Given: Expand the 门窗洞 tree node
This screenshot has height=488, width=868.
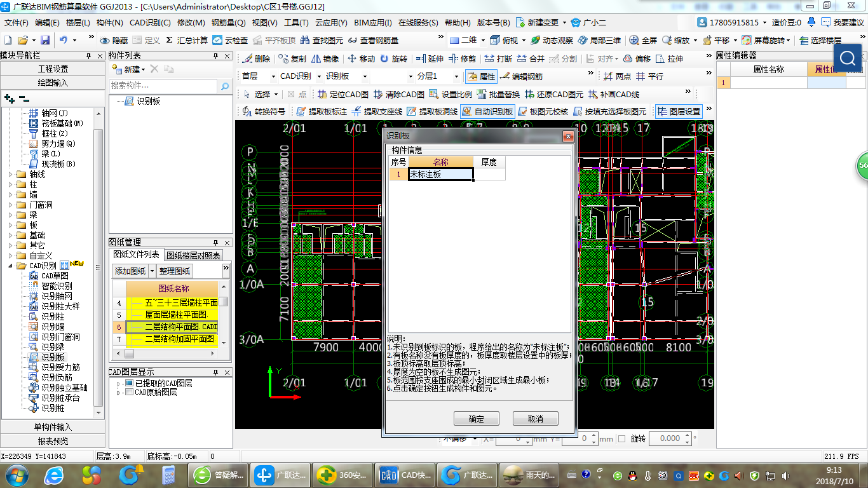Looking at the screenshot, I should tap(11, 205).
